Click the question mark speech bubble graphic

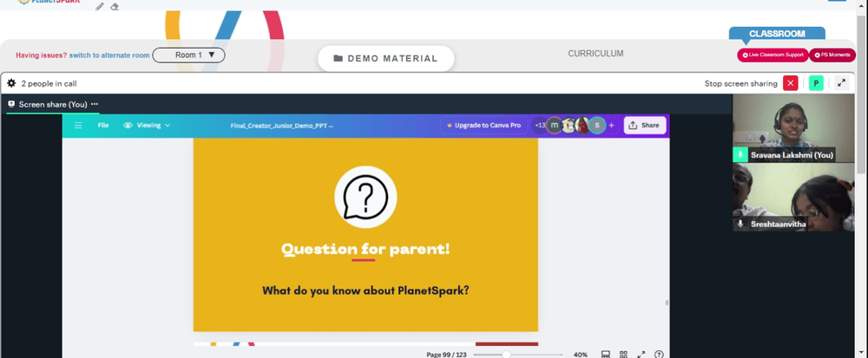coord(365,198)
